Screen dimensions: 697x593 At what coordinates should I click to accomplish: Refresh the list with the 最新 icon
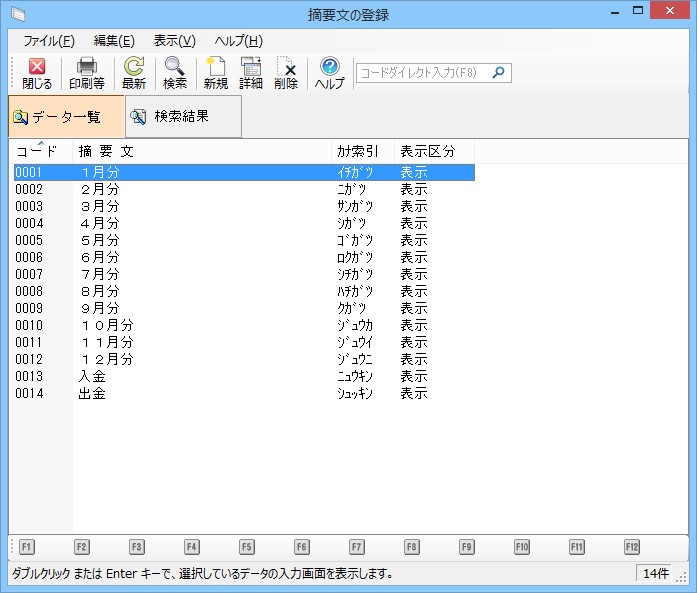click(134, 73)
